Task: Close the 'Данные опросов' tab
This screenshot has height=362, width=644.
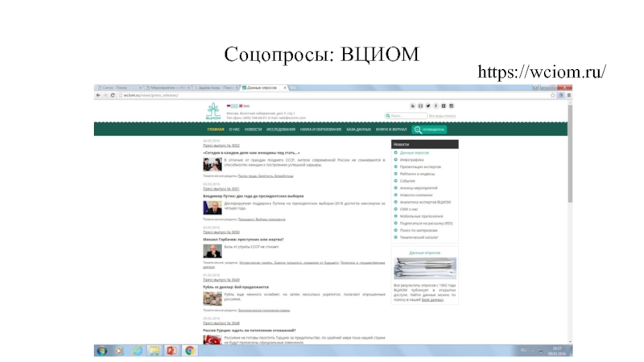Action: tap(285, 88)
